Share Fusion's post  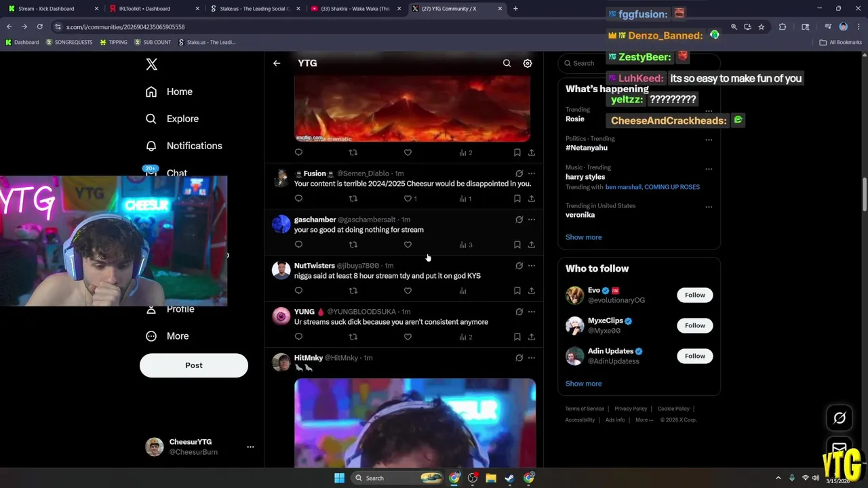(x=532, y=199)
